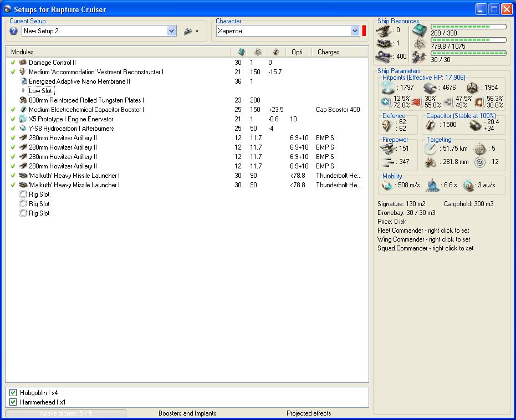Uncheck the Hammerhead I x1 drone
The width and height of the screenshot is (516, 420).
(x=13, y=402)
